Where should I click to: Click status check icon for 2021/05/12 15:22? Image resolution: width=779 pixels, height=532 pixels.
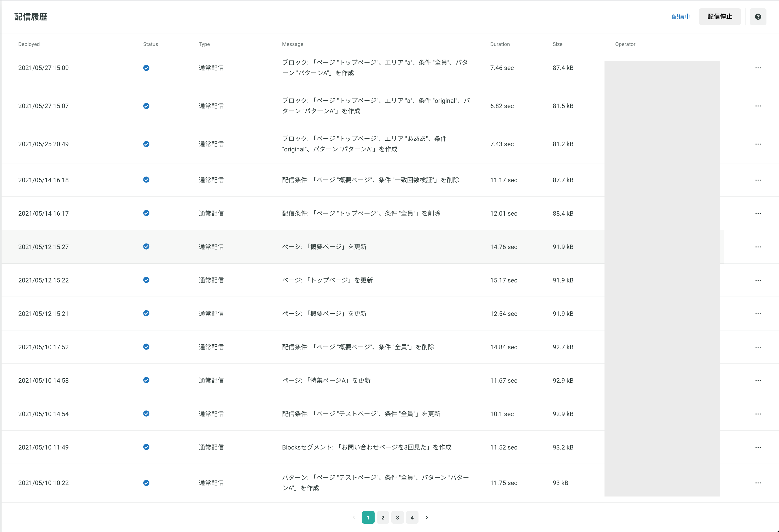click(x=146, y=280)
